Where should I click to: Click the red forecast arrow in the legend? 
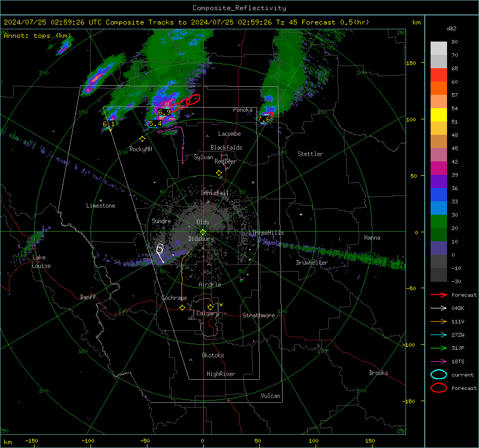click(439, 295)
